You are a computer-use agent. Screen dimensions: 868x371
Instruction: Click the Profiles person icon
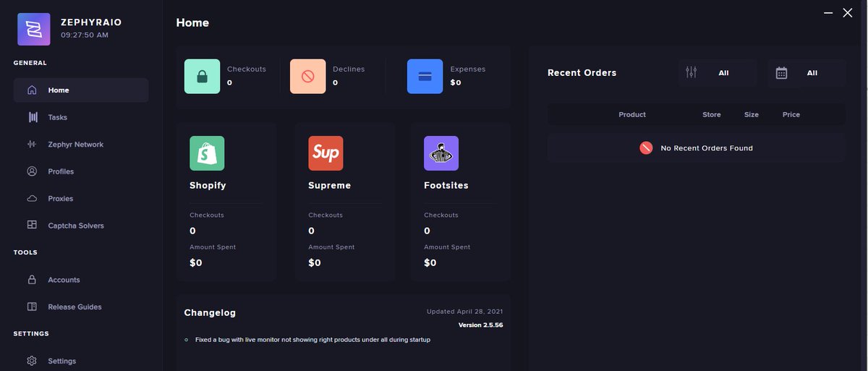click(32, 171)
